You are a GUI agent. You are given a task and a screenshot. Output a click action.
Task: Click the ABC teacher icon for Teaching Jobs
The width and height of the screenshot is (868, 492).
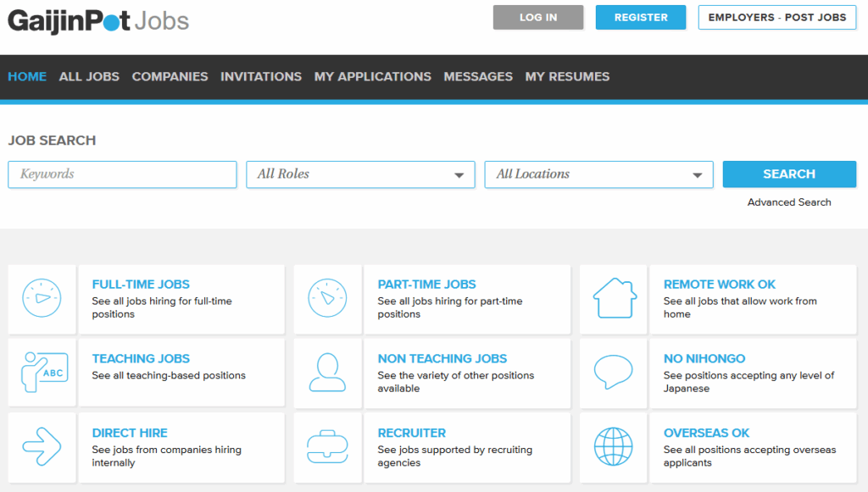point(42,373)
